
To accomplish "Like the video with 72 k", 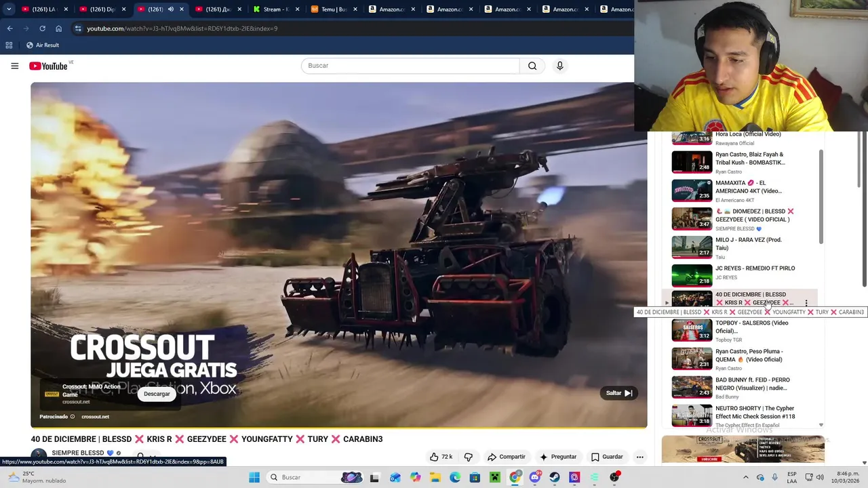I will pyautogui.click(x=440, y=457).
